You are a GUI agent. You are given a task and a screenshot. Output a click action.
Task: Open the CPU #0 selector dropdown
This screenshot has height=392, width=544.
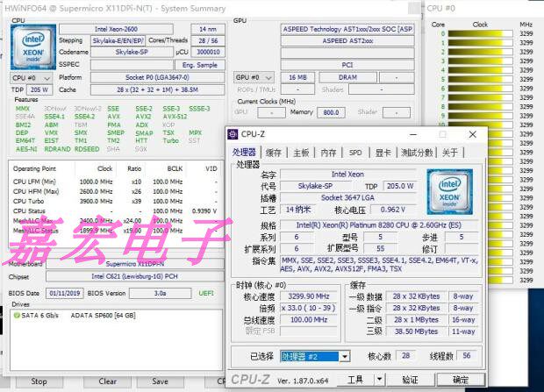tap(32, 78)
